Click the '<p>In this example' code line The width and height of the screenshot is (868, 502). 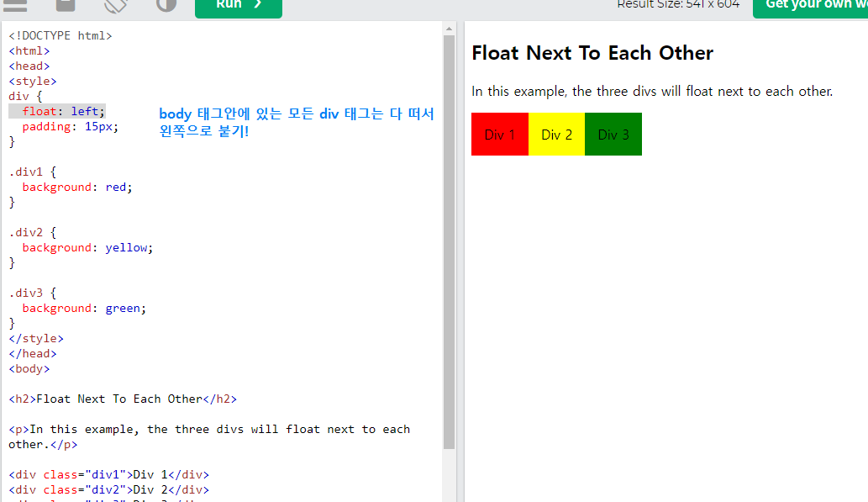tap(209, 436)
